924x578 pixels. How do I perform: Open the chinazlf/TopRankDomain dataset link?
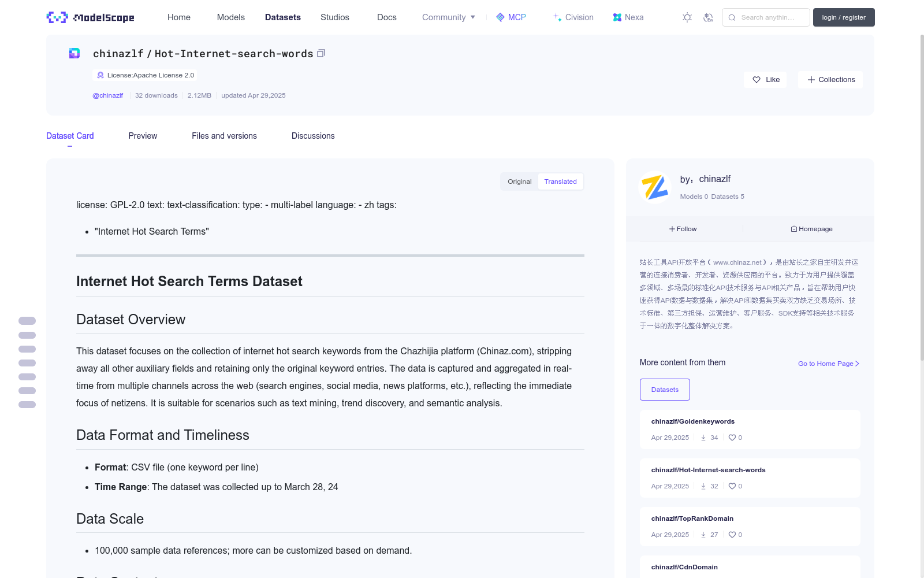click(x=692, y=518)
